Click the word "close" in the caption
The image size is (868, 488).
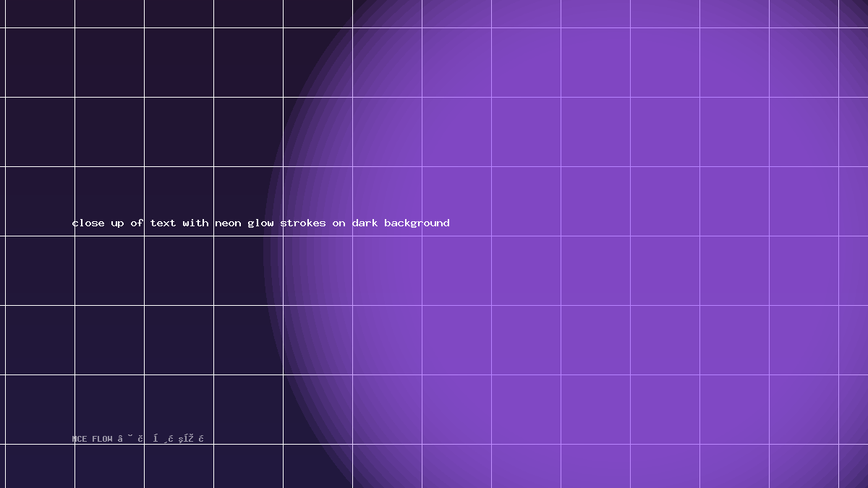[88, 223]
